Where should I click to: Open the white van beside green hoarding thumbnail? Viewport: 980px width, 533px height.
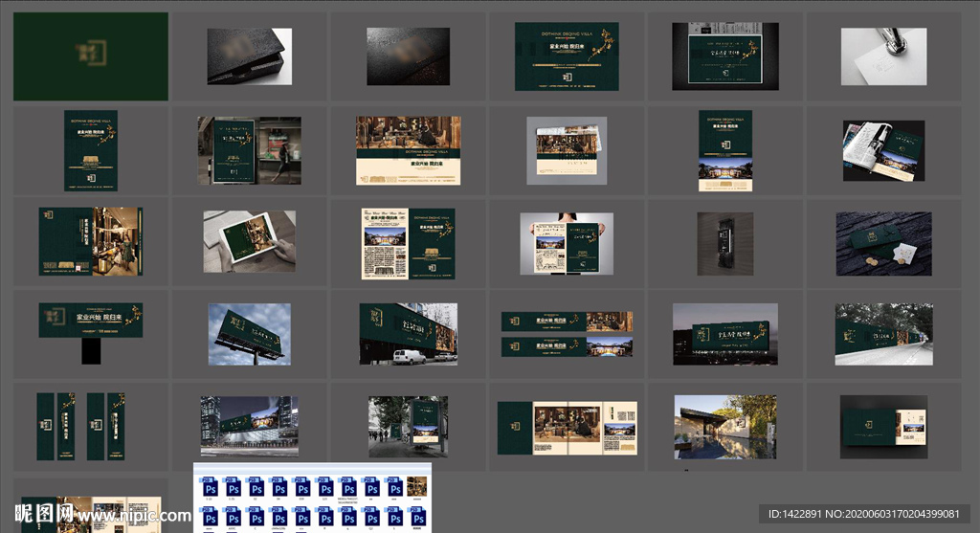(409, 334)
